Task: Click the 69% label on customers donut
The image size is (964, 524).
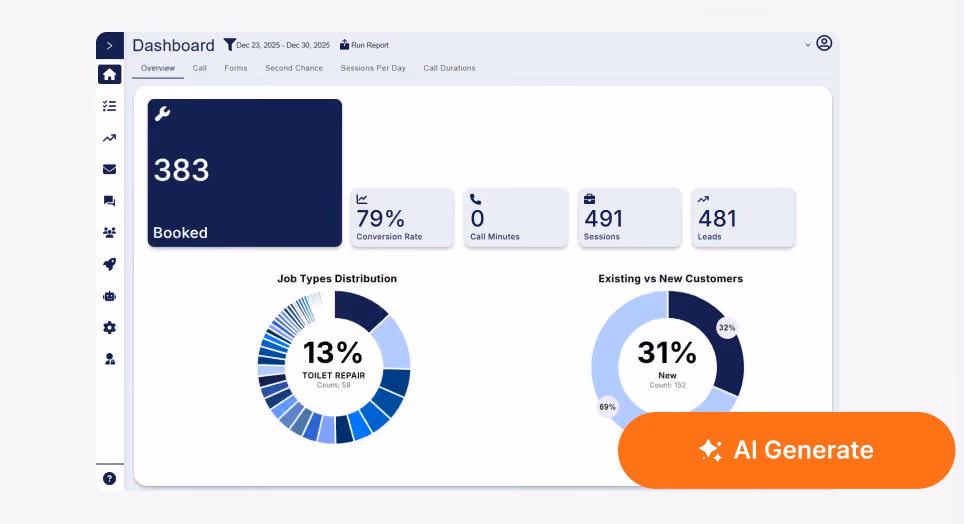Action: [x=607, y=407]
